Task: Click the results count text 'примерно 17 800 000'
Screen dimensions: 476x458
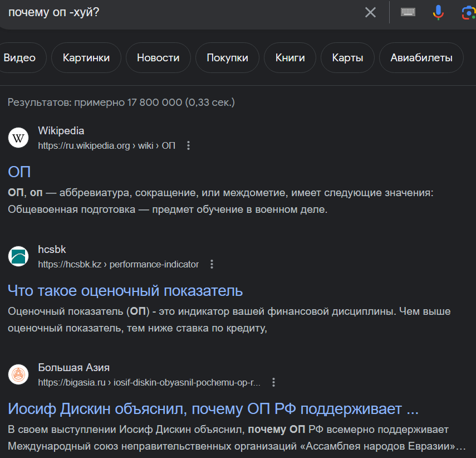Action: click(x=129, y=103)
